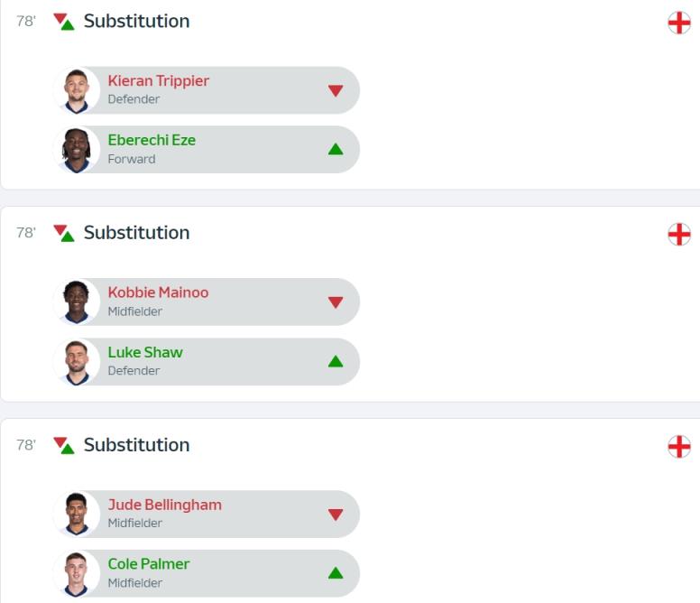The width and height of the screenshot is (700, 603).
Task: Open the Cole Palmer player link
Action: point(149,563)
